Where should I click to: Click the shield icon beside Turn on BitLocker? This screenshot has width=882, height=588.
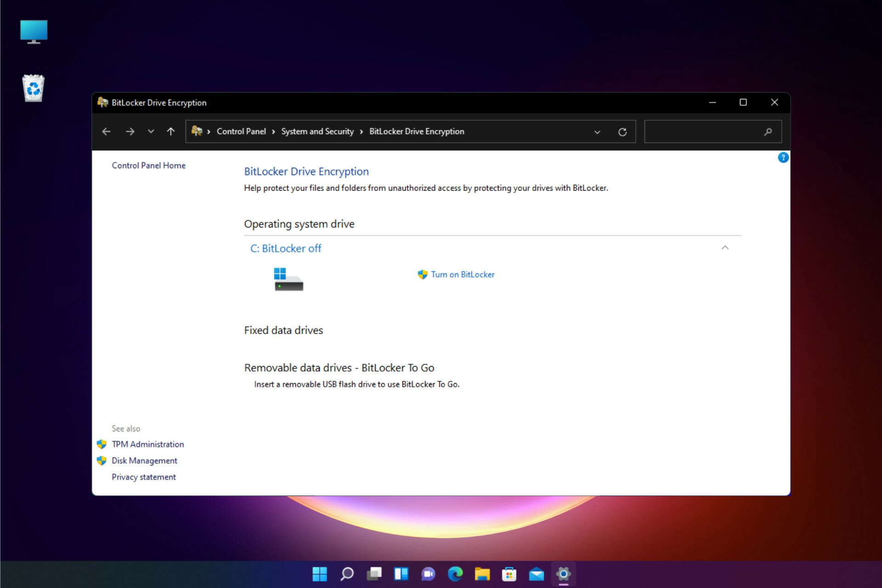click(423, 275)
